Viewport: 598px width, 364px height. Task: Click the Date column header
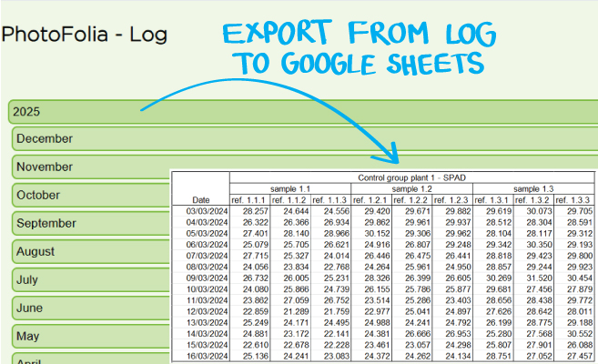[201, 200]
